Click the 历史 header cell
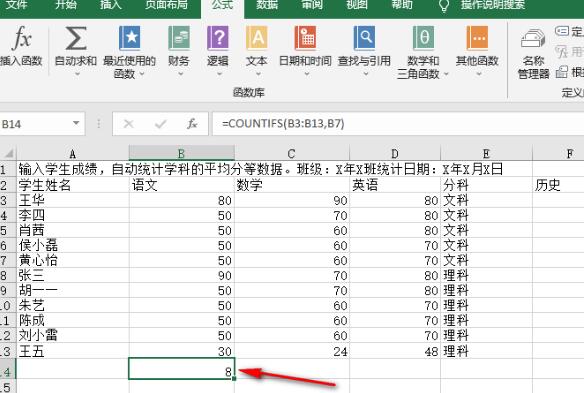The width and height of the screenshot is (584, 393). tap(558, 185)
